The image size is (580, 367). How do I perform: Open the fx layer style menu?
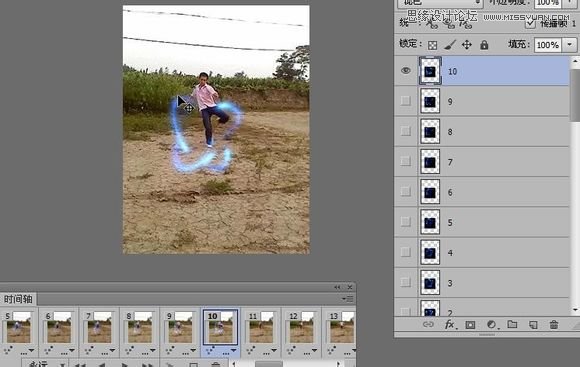(450, 324)
